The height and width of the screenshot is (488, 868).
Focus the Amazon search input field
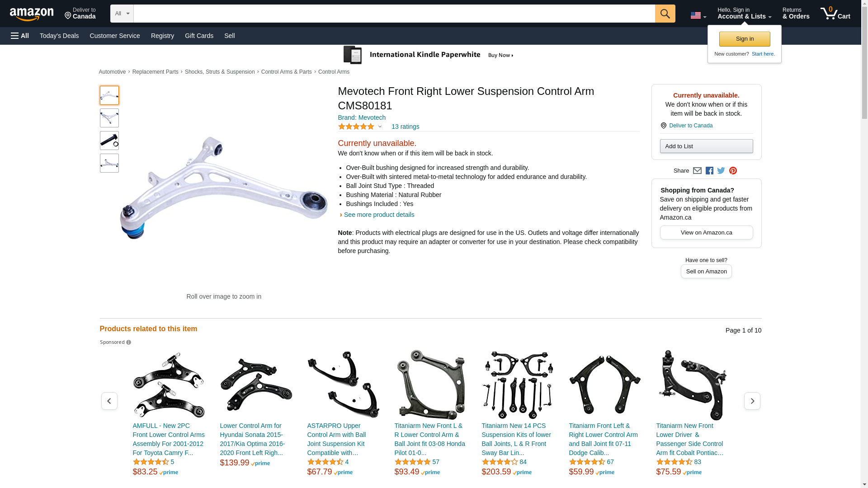pyautogui.click(x=394, y=14)
